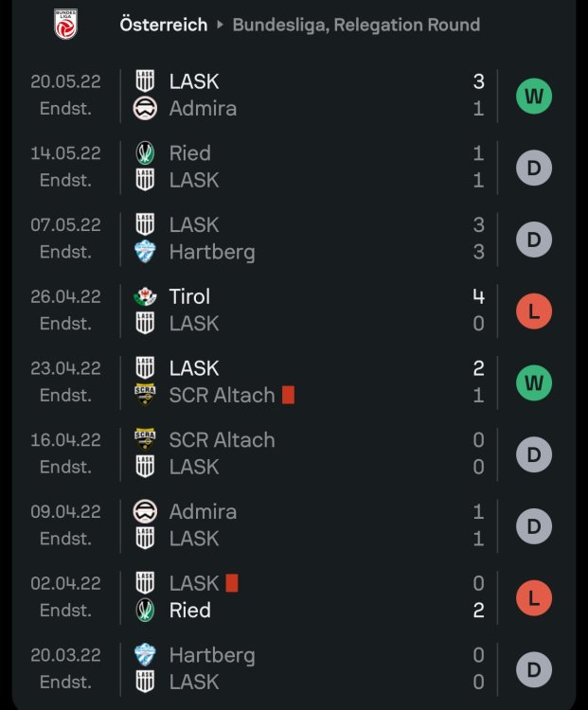Click Hartberg crest in 07.05.22 match
Image resolution: width=588 pixels, height=710 pixels.
(x=145, y=252)
